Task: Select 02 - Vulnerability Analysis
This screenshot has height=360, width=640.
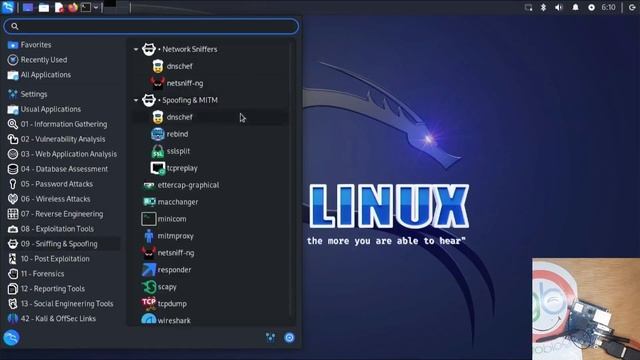Action: pyautogui.click(x=63, y=139)
